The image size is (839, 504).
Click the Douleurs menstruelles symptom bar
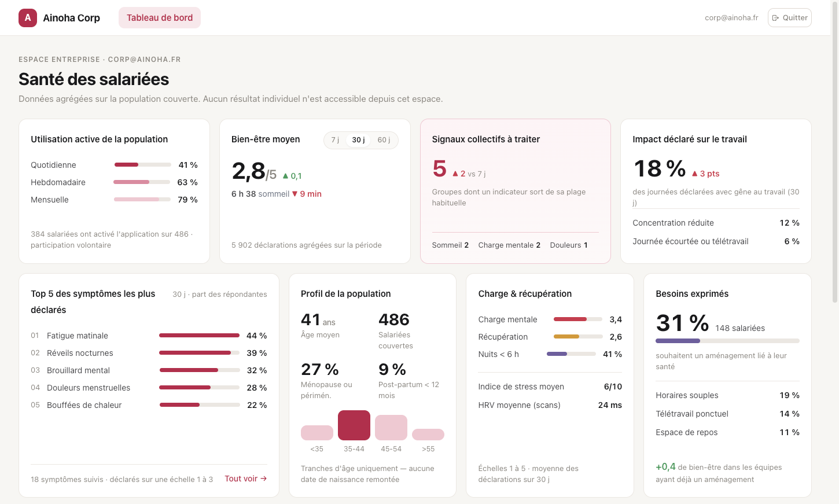200,388
